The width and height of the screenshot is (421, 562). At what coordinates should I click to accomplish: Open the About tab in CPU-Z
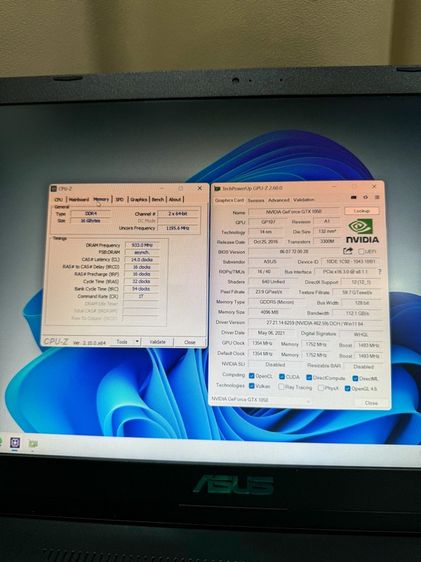pos(175,200)
